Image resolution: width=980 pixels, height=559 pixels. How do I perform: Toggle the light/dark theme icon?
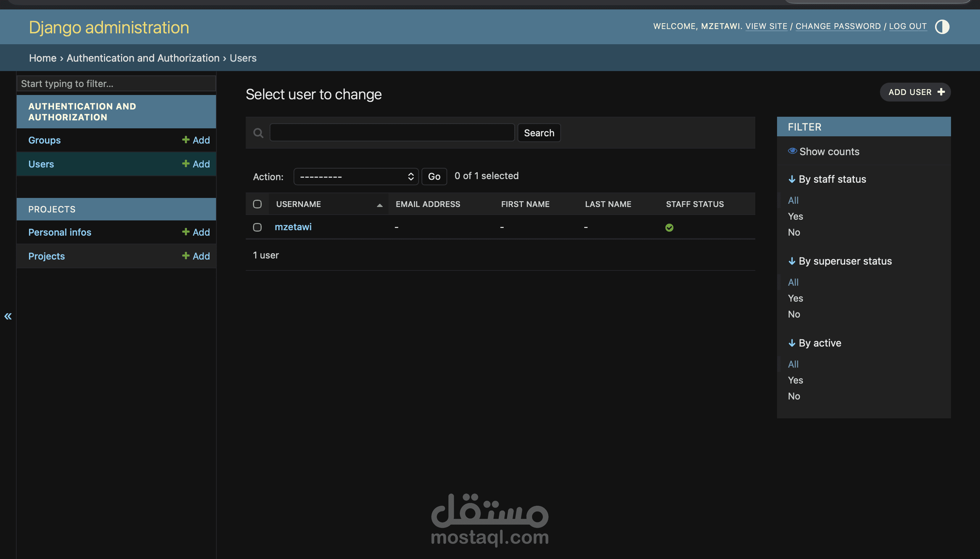pyautogui.click(x=942, y=27)
